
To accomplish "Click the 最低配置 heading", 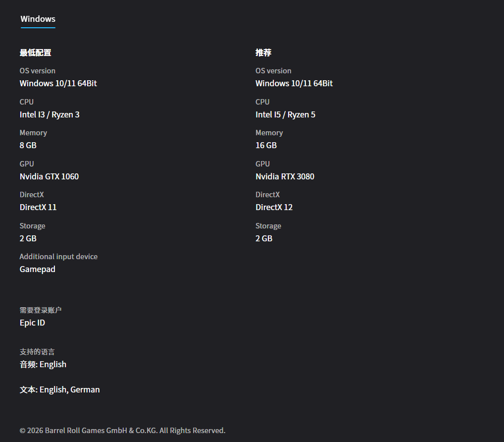I will click(35, 53).
